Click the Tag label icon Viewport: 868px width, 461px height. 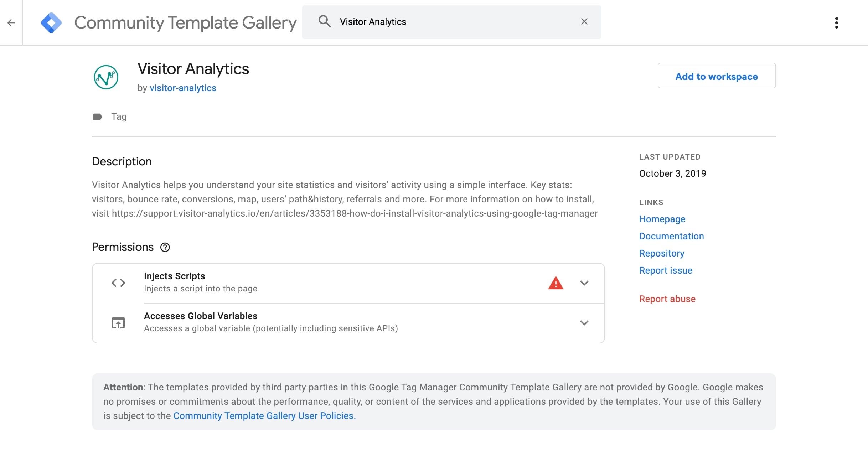coord(98,117)
